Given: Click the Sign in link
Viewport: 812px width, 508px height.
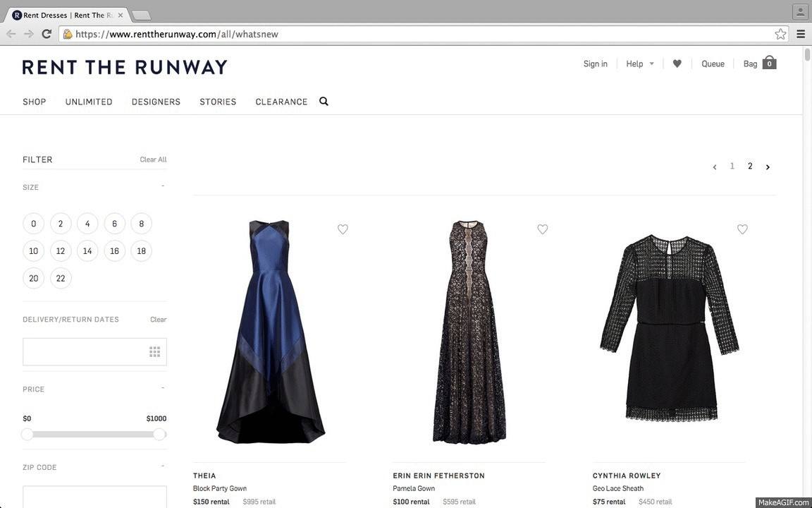Looking at the screenshot, I should (595, 64).
